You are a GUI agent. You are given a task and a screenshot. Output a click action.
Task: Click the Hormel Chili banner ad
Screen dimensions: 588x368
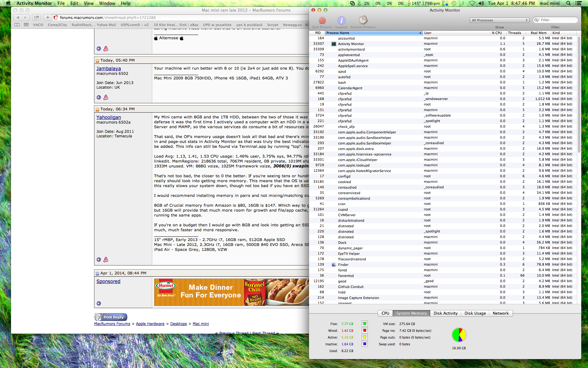click(x=231, y=292)
